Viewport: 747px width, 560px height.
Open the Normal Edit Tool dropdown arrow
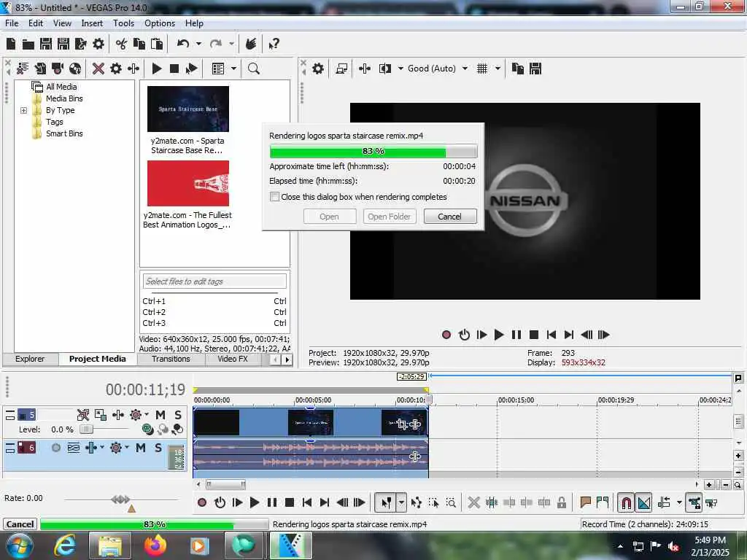click(402, 502)
